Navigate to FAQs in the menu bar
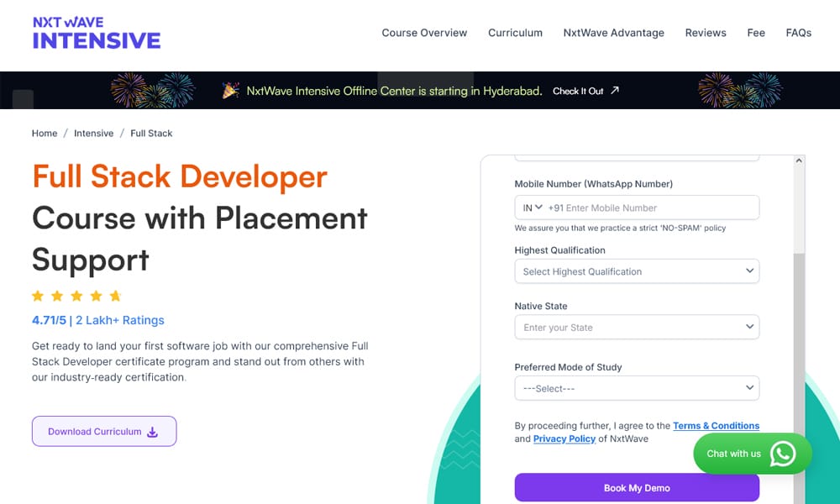 click(x=798, y=33)
